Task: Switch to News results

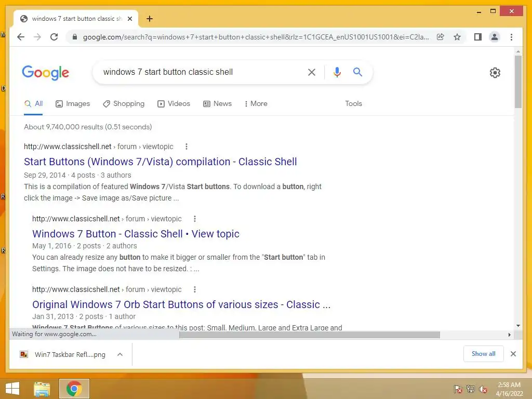Action: [x=218, y=104]
